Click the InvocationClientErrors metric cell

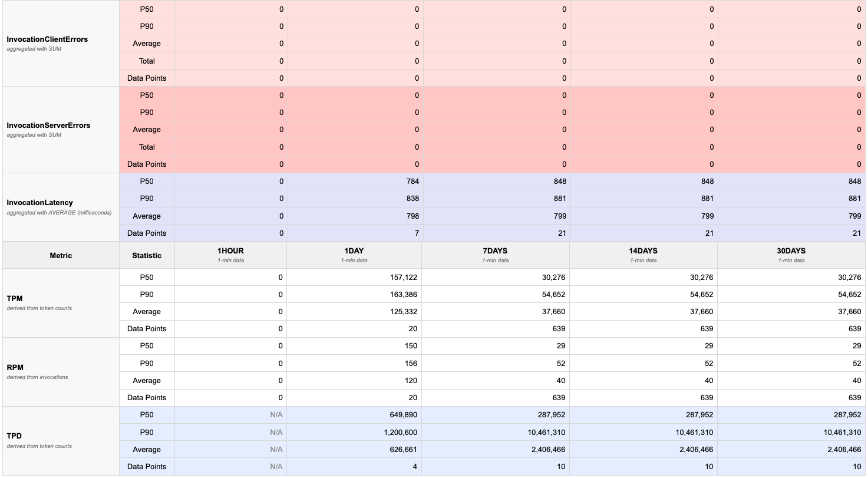tap(47, 39)
